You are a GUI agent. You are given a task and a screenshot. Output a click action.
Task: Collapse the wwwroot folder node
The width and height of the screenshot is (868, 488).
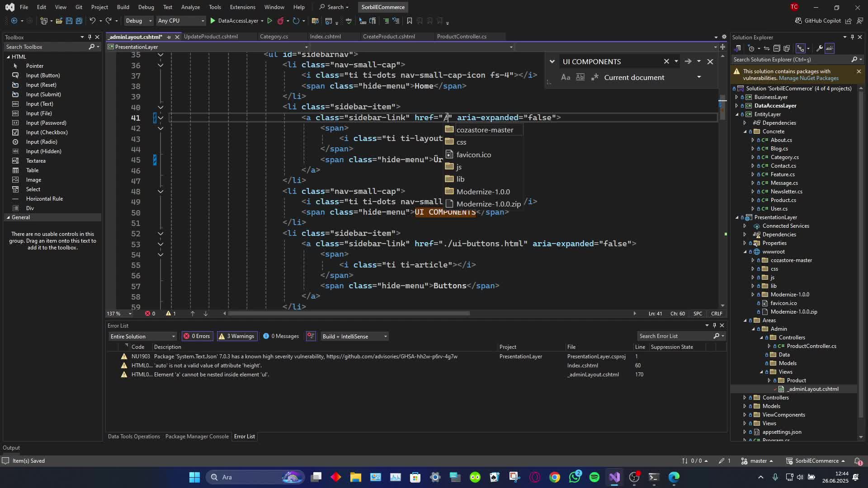(745, 252)
